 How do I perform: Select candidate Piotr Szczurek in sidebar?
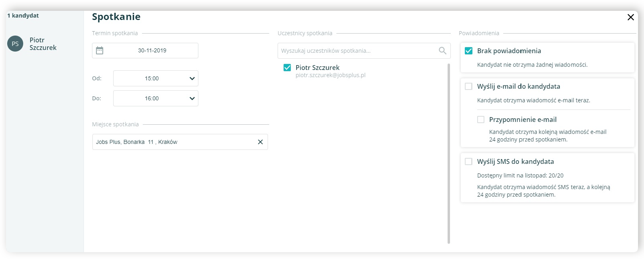point(43,44)
